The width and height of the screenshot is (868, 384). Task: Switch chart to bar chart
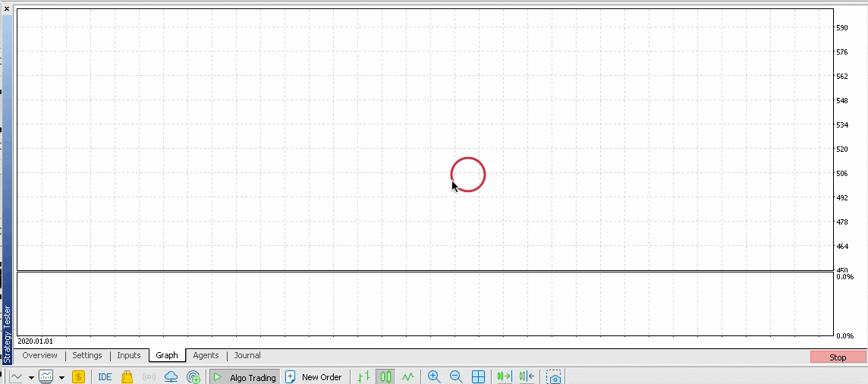click(x=363, y=377)
